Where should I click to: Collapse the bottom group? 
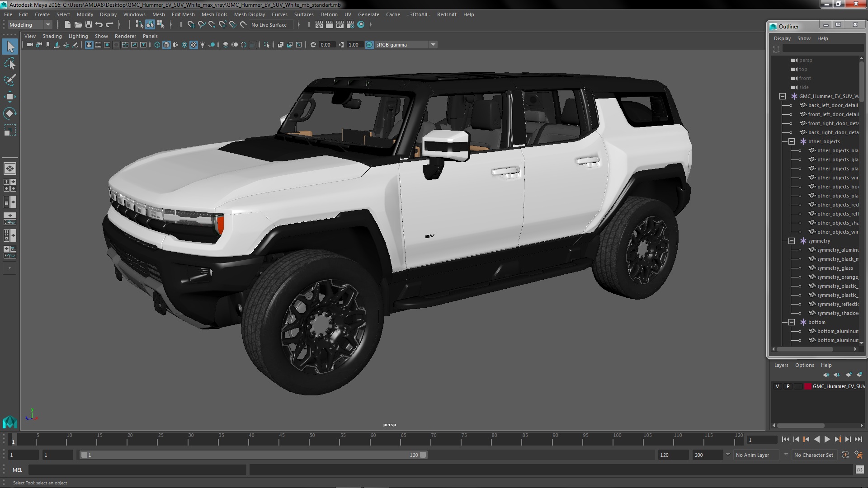(x=791, y=322)
